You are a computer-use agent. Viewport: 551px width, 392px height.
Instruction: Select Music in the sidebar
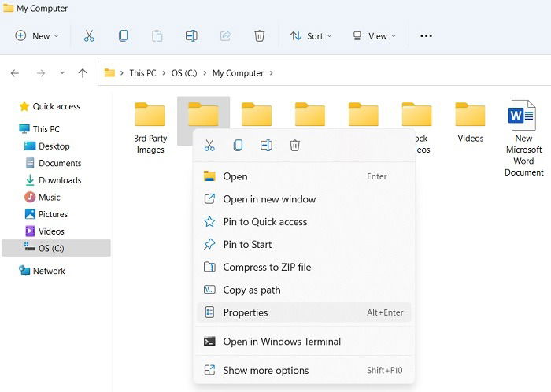(x=43, y=197)
